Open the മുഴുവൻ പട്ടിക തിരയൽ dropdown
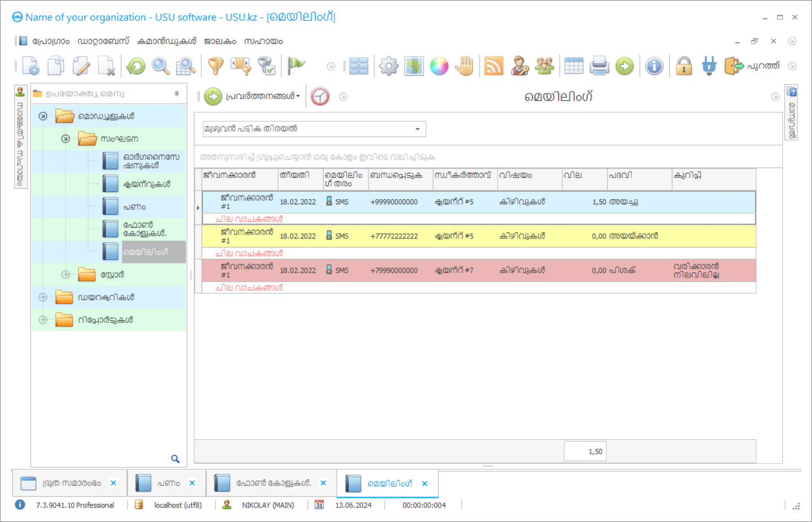 click(417, 129)
